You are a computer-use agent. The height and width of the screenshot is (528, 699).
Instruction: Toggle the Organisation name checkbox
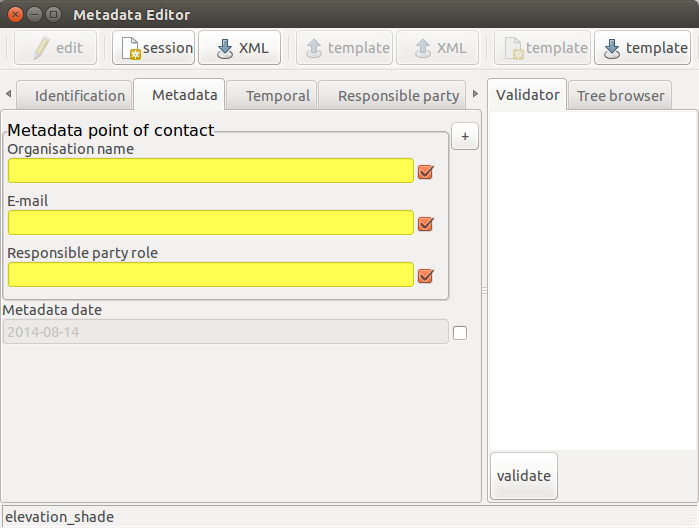coord(426,172)
